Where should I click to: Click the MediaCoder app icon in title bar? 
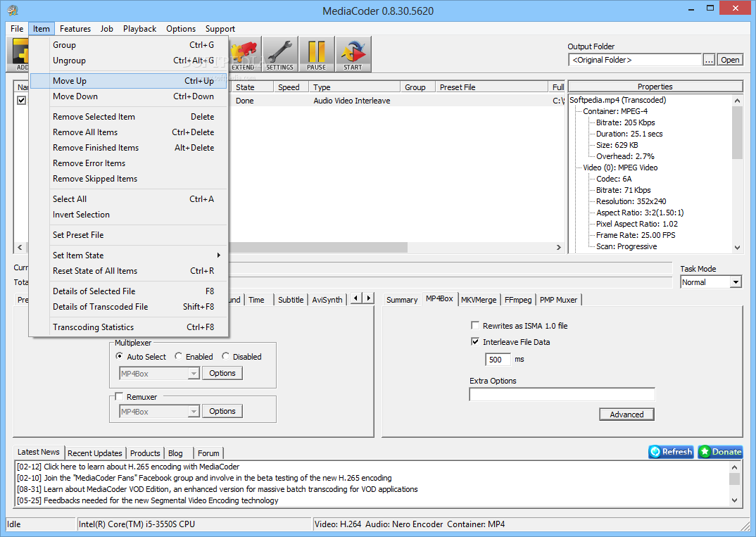tap(13, 10)
